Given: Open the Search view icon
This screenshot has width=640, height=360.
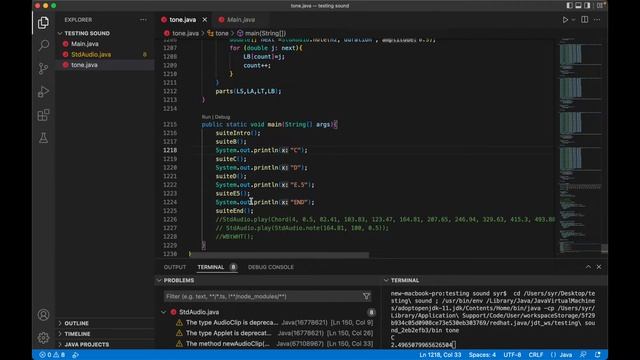Looking at the screenshot, I should point(43,45).
